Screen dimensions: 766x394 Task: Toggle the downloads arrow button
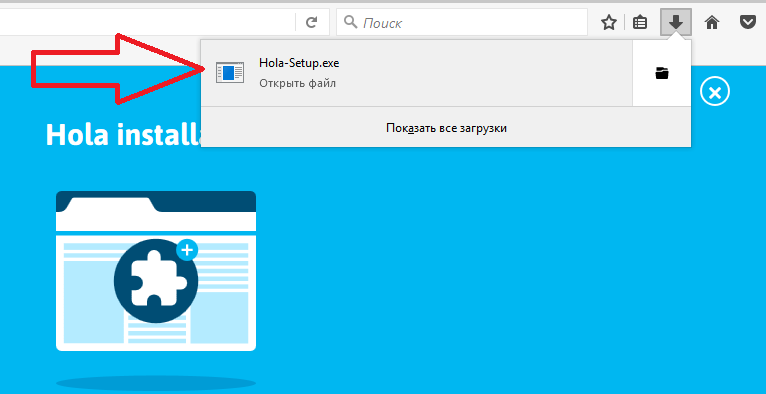click(676, 22)
